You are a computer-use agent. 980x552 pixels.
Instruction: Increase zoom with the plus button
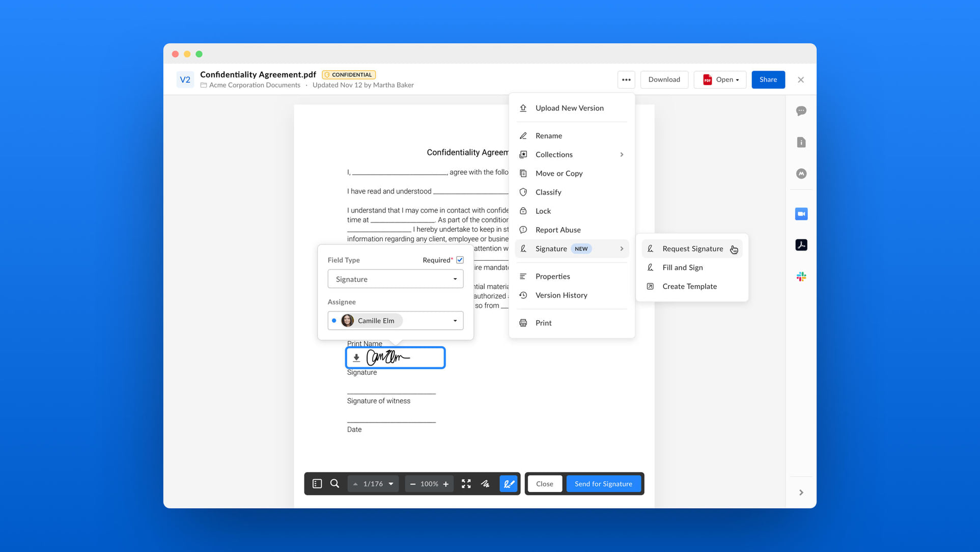445,484
